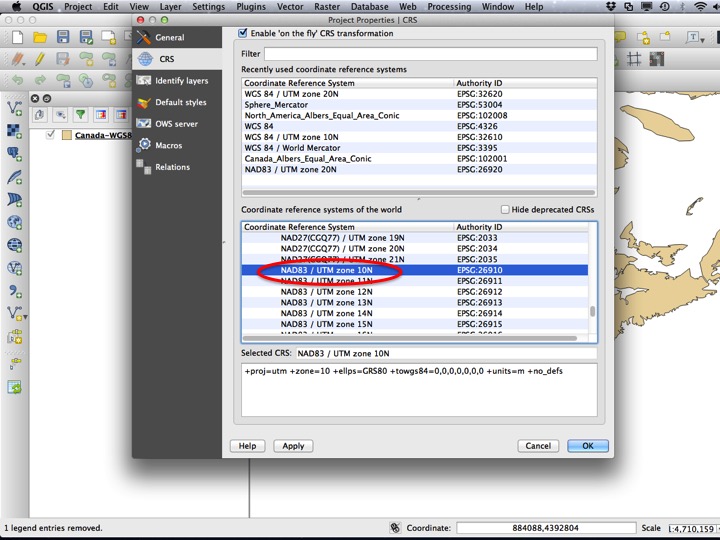Open the Text Annotation dropdown arrow
720x540 pixels.
[x=703, y=40]
